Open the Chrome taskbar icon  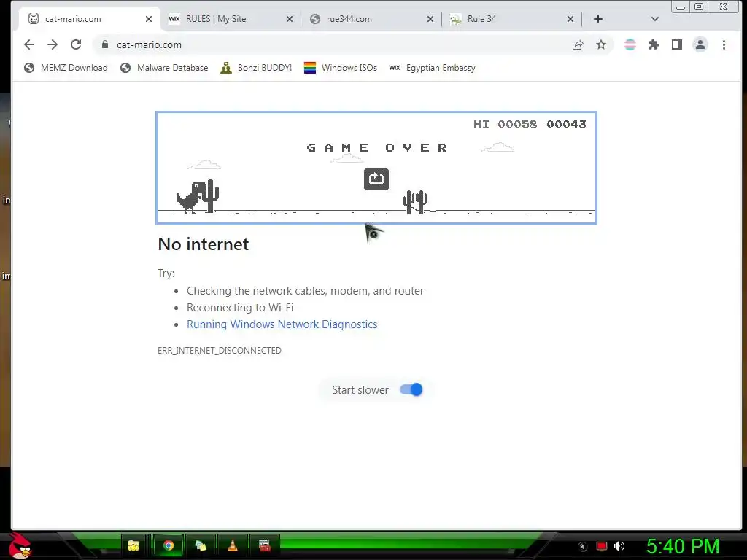tap(168, 545)
